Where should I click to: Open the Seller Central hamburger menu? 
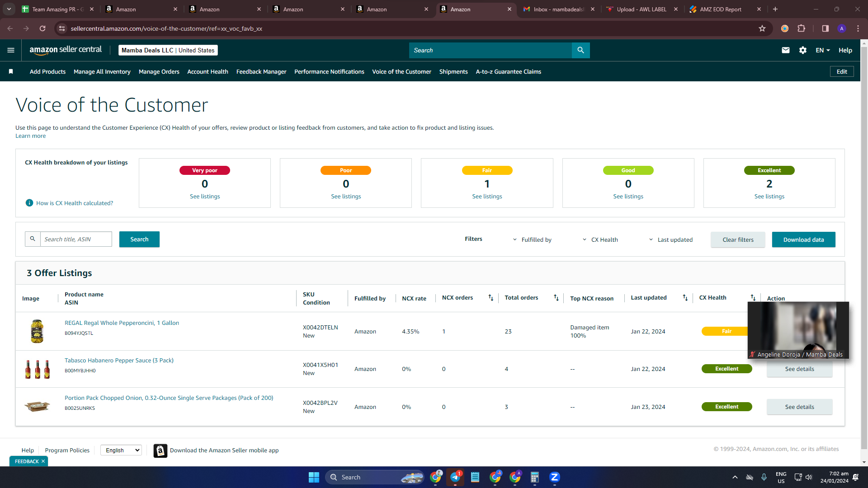(x=11, y=50)
